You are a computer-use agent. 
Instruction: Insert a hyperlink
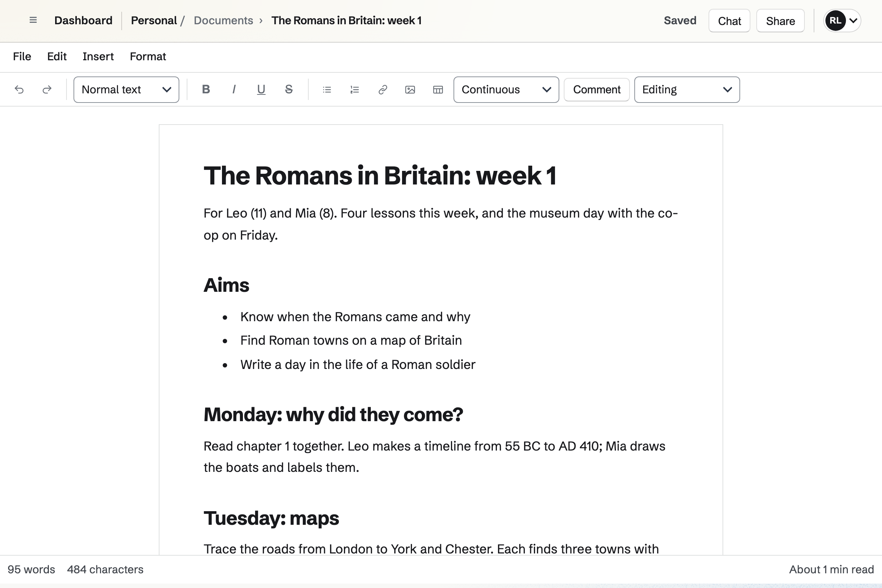[383, 90]
